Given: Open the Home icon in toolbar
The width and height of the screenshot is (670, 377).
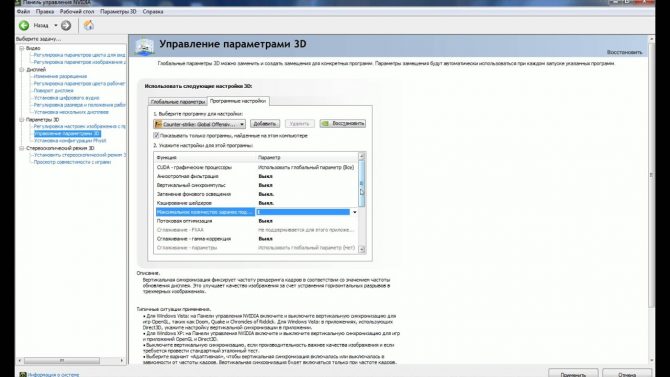Looking at the screenshot, I should (x=88, y=25).
